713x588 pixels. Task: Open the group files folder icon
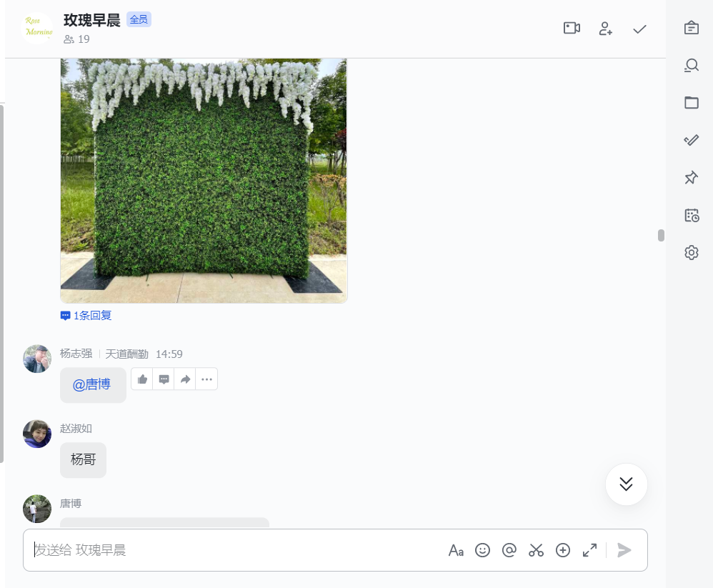tap(691, 103)
